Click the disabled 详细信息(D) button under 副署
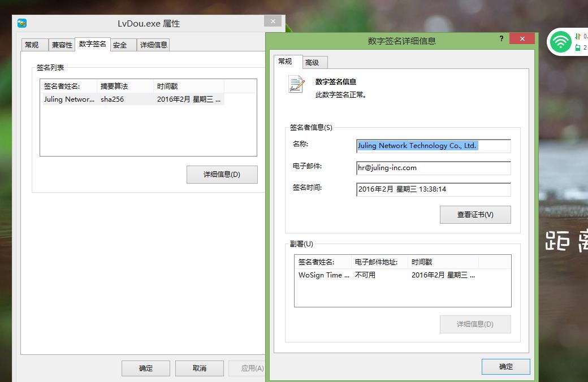The image size is (588, 382). [475, 324]
